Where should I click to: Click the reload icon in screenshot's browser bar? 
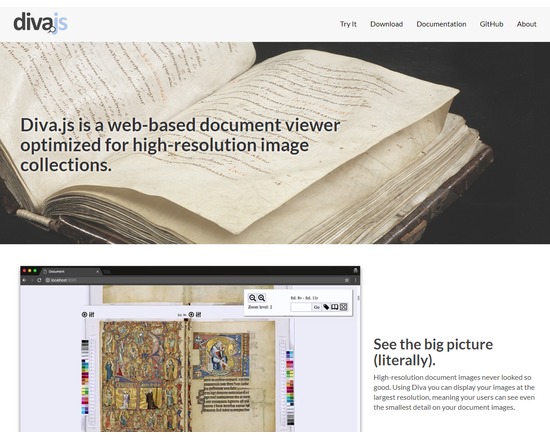[x=39, y=280]
